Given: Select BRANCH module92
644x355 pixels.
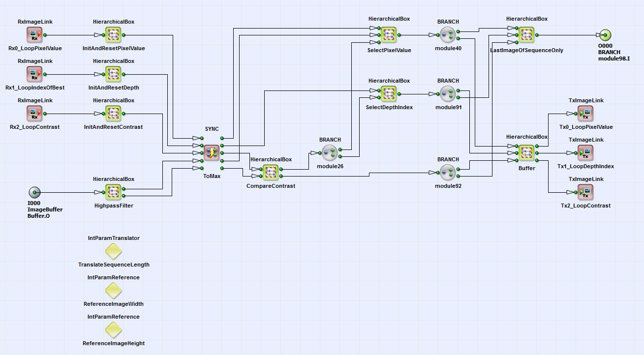Looking at the screenshot, I should tap(448, 173).
